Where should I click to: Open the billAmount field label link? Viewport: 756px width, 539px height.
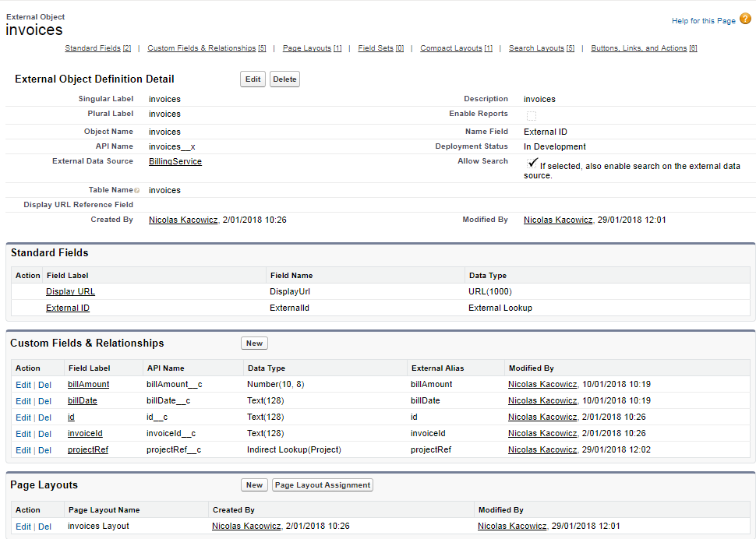pos(88,384)
